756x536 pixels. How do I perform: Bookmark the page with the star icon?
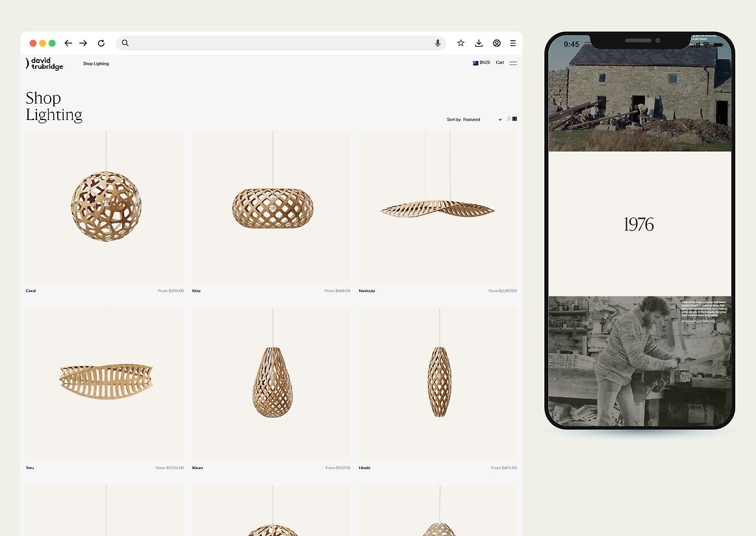click(x=461, y=43)
